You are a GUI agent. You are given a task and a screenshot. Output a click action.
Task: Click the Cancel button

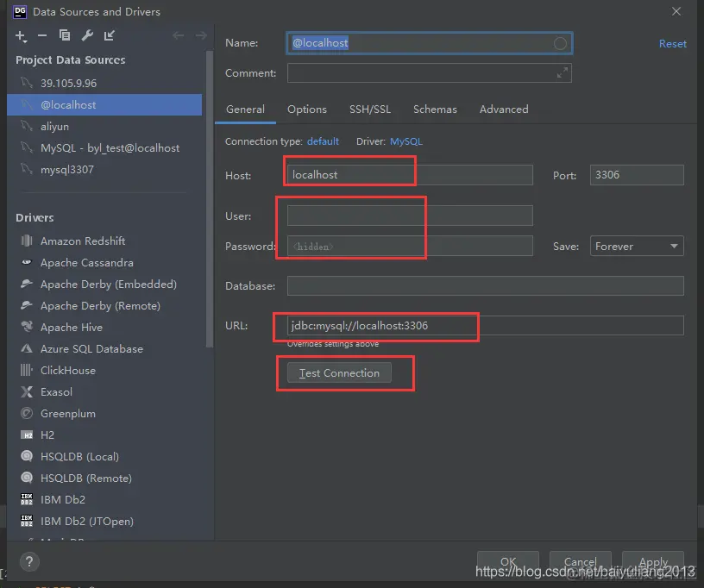[x=580, y=561]
